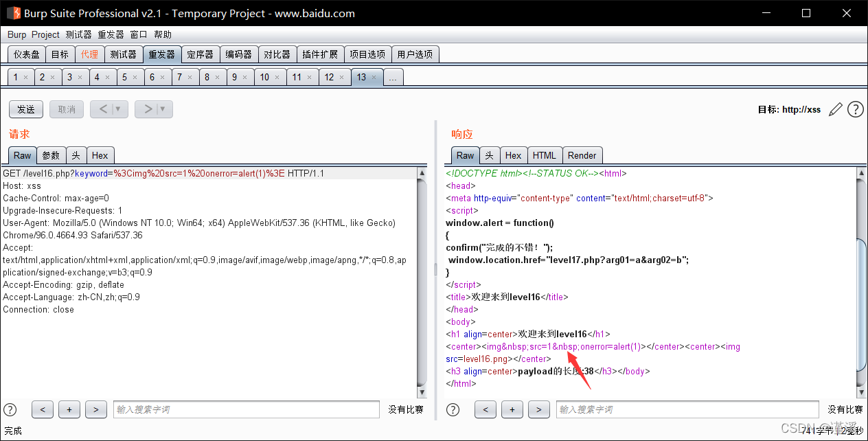Click response search next > button
The width and height of the screenshot is (868, 441).
click(539, 409)
